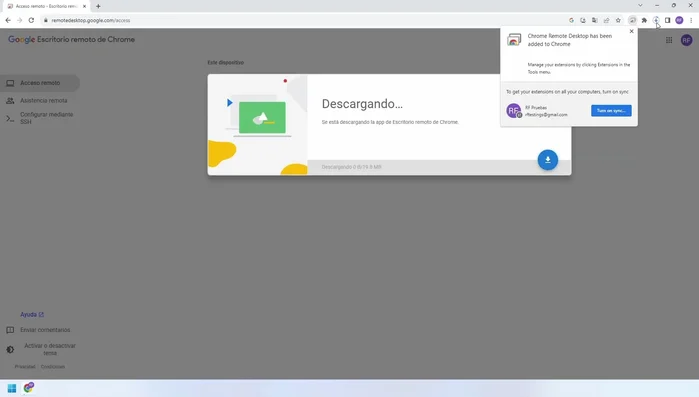Select the Acceso remoto browser tab
Viewport: 699px width, 397px height.
pyautogui.click(x=46, y=6)
